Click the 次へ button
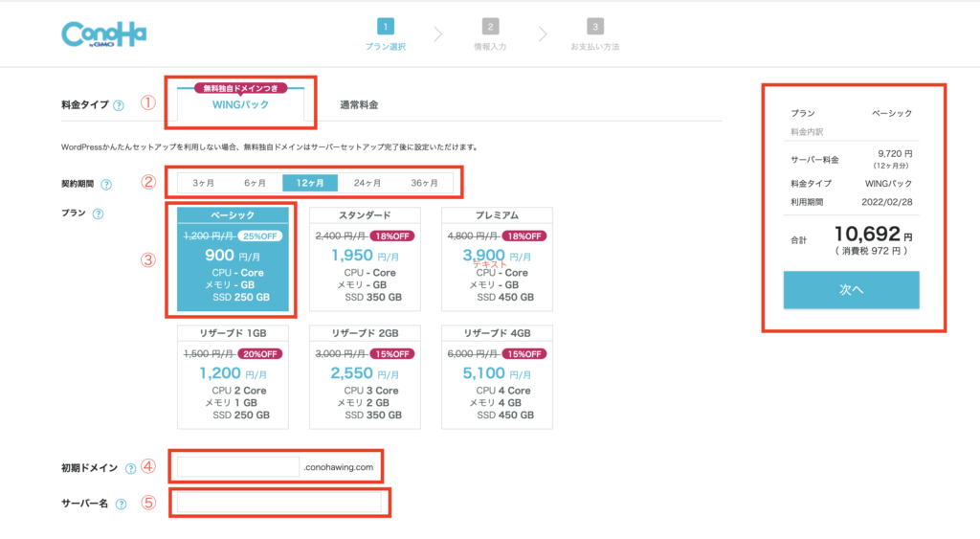Viewport: 980px width, 539px height. 851,289
